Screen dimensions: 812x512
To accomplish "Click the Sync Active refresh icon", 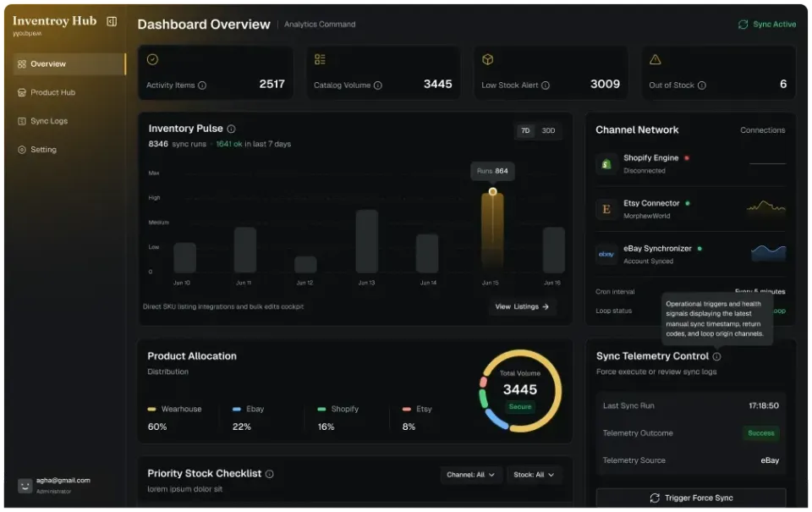I will click(x=743, y=25).
